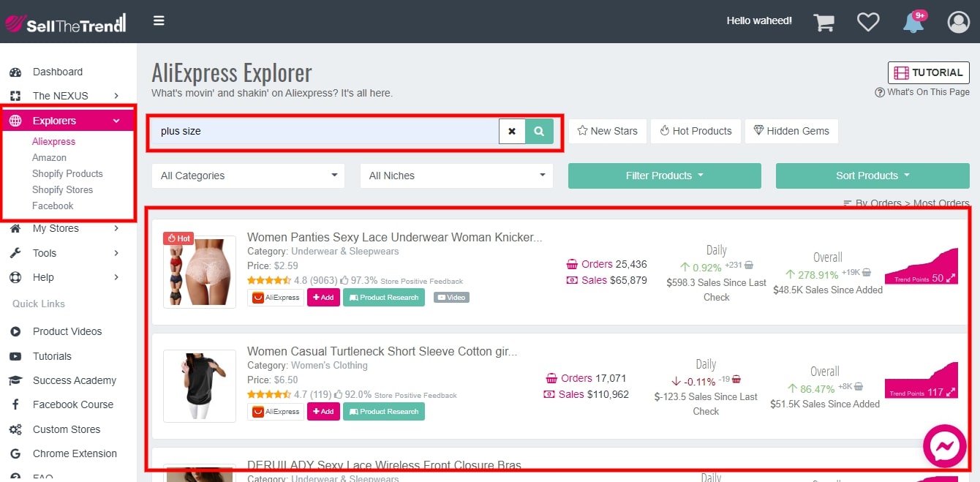The width and height of the screenshot is (980, 482).
Task: Expand the Filter Products dropdown
Action: point(664,176)
